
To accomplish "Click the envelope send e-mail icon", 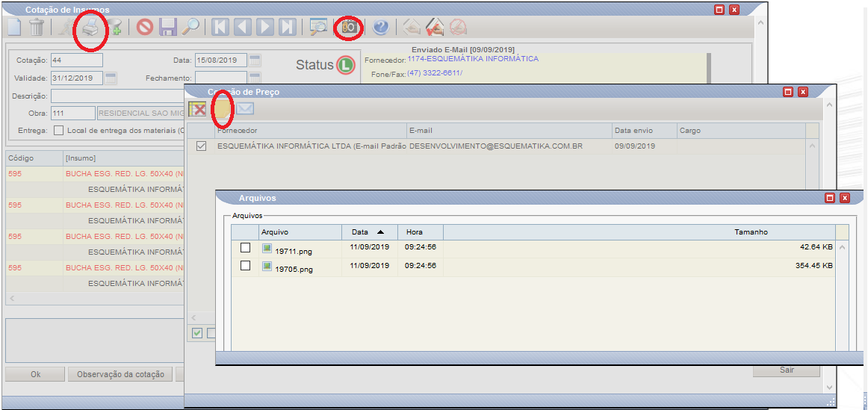I will click(245, 108).
